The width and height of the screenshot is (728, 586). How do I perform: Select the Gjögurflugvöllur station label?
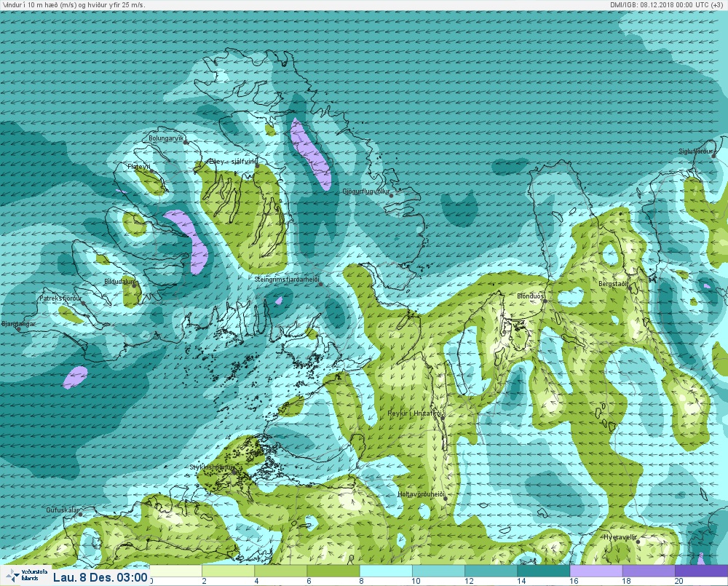point(366,191)
